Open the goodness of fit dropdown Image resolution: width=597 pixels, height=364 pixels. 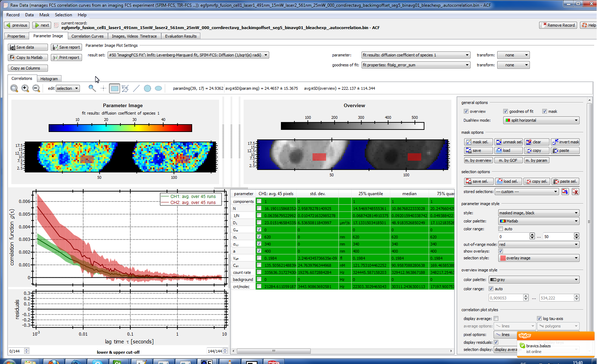coord(416,65)
